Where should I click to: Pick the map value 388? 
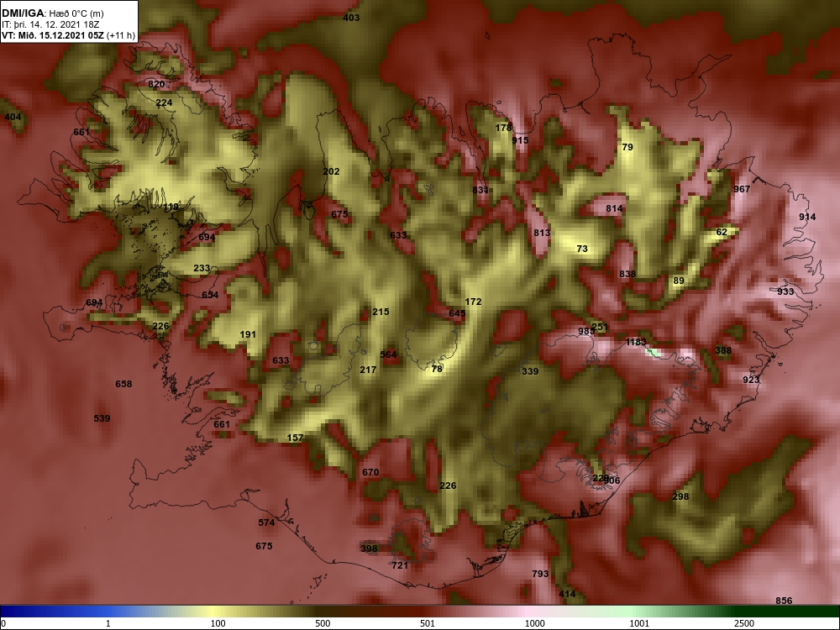pos(723,350)
